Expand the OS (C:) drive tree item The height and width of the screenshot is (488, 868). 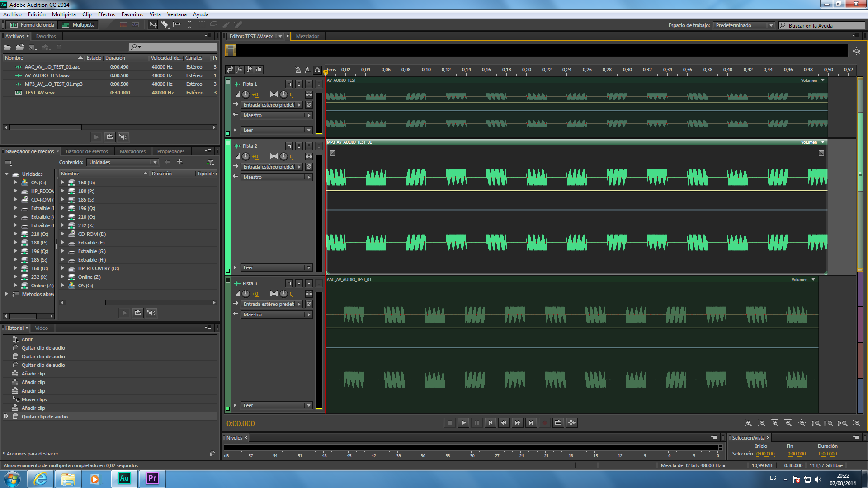pyautogui.click(x=16, y=183)
